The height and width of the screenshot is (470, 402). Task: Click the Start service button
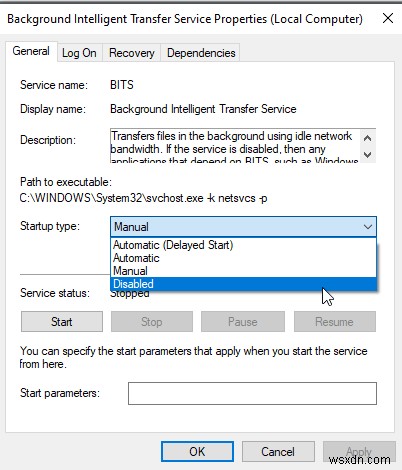coord(62,322)
